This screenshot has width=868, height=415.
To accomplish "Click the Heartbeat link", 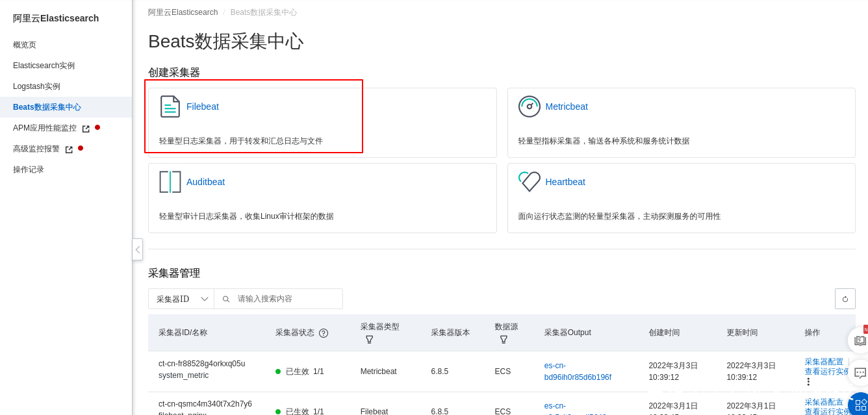I will point(565,182).
